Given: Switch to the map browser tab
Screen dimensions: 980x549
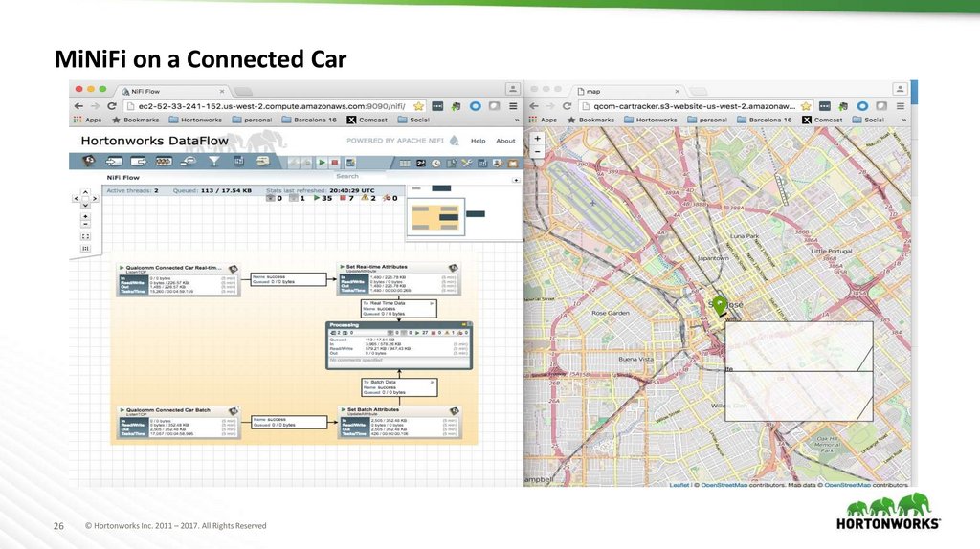Looking at the screenshot, I should click(x=593, y=90).
